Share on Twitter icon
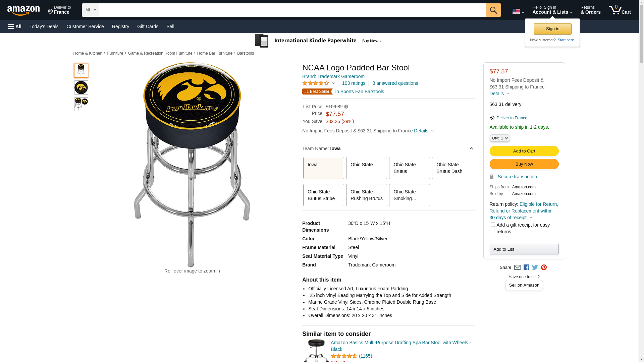The image size is (644, 362). (x=535, y=267)
